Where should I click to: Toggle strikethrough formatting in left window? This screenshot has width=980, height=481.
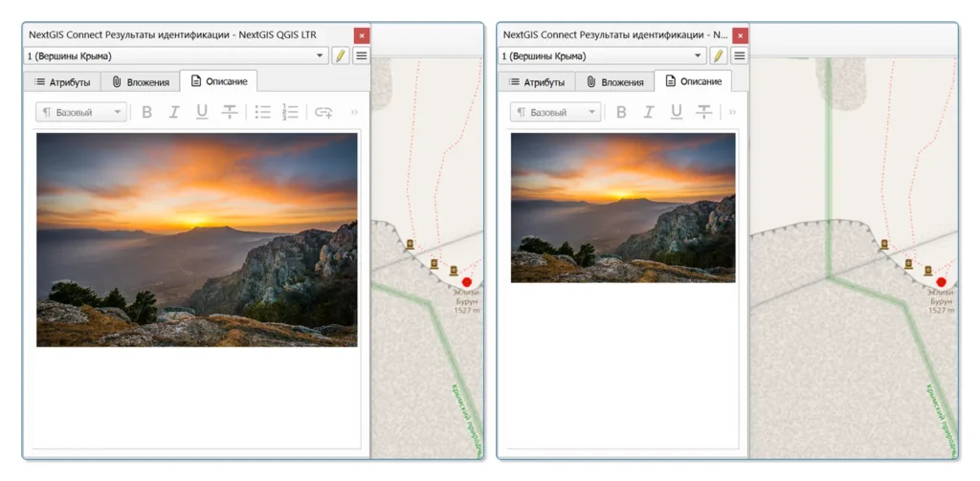pos(230,113)
